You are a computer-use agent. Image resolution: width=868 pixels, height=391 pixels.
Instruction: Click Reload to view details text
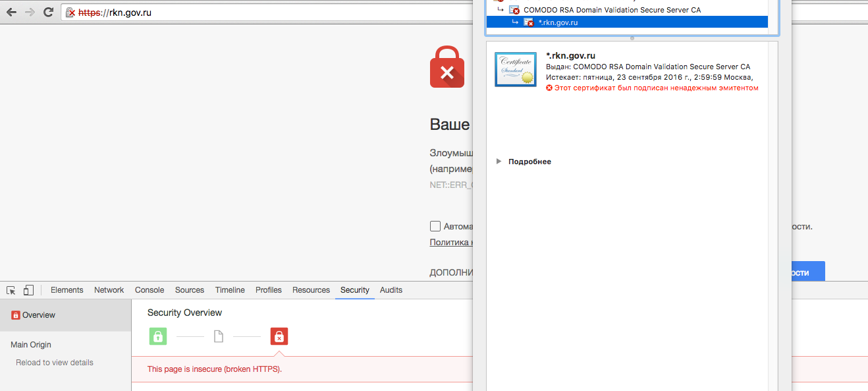coord(55,363)
